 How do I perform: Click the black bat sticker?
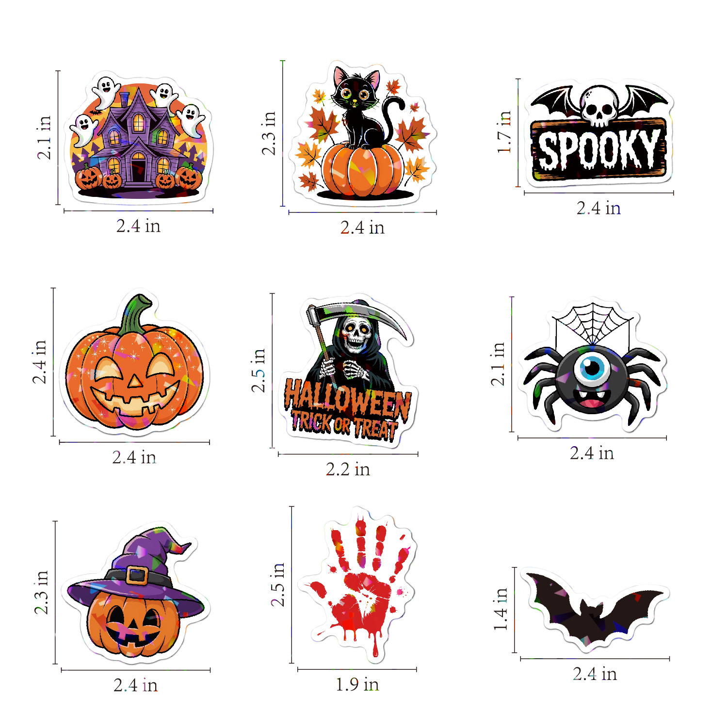595,610
